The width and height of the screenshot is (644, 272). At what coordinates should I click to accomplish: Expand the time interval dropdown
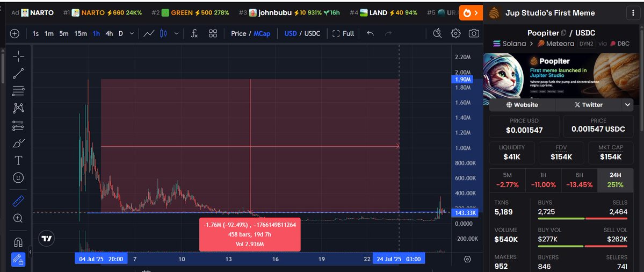(x=132, y=34)
